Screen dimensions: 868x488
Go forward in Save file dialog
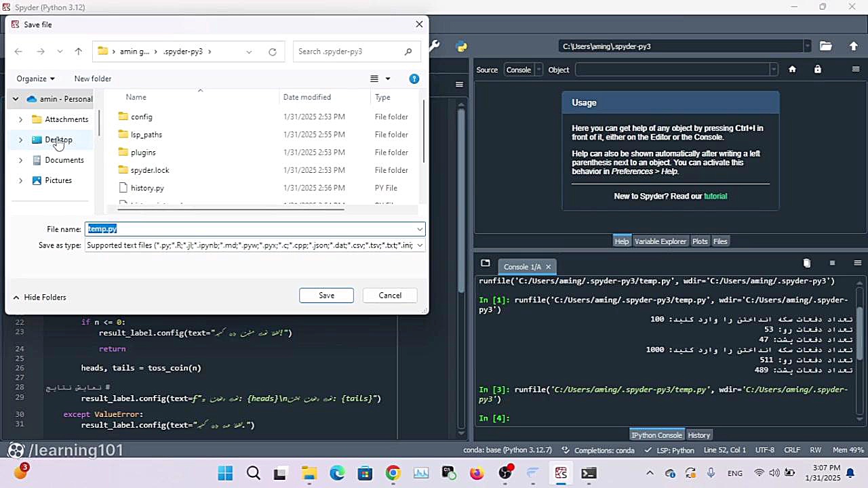click(41, 52)
